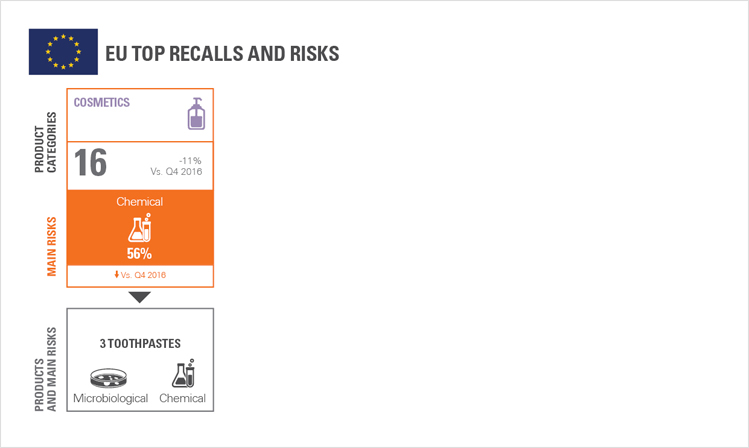
Task: Click the EU flag icon
Action: (63, 52)
